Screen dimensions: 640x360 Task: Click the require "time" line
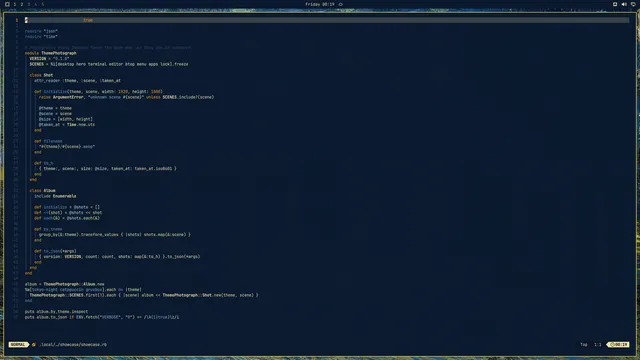click(41, 36)
